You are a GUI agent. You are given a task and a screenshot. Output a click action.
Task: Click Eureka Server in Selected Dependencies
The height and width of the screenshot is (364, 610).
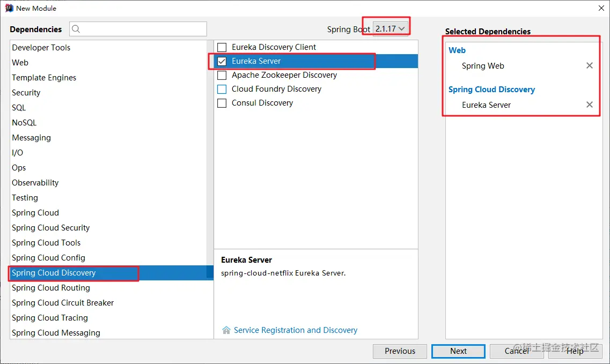[486, 105]
